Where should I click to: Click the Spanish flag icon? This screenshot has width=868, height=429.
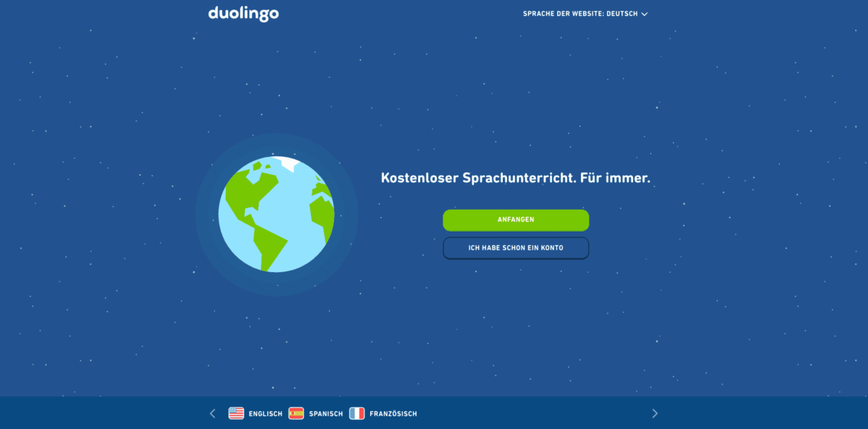[296, 414]
